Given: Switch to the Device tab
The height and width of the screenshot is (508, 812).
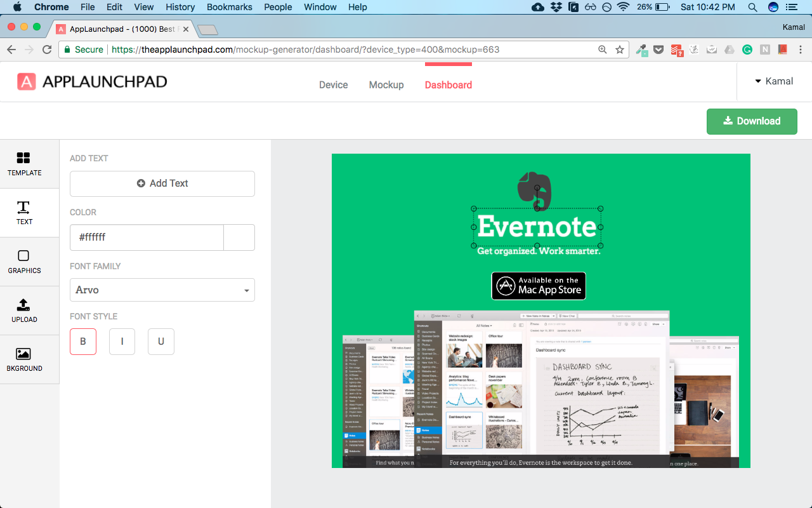Looking at the screenshot, I should point(334,85).
